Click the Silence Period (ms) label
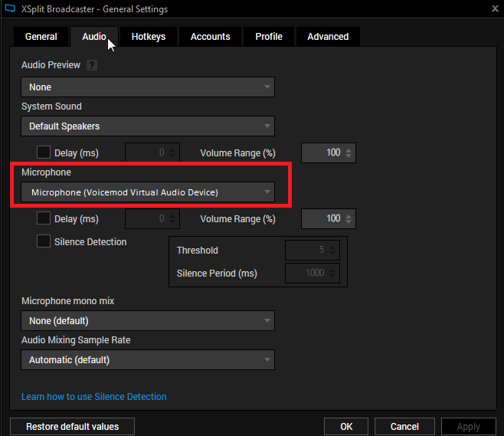Screen dimensions: 504x436 coord(217,274)
